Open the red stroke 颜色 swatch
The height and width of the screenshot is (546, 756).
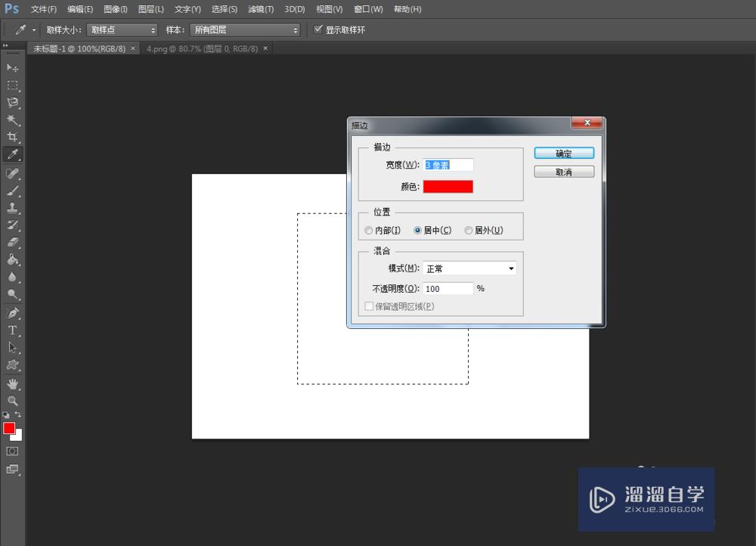click(x=448, y=187)
